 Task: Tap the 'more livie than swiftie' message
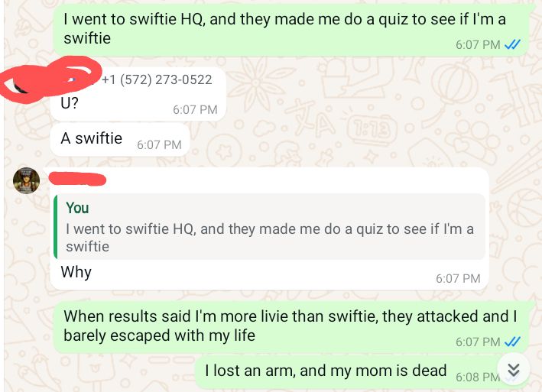pyautogui.click(x=291, y=326)
